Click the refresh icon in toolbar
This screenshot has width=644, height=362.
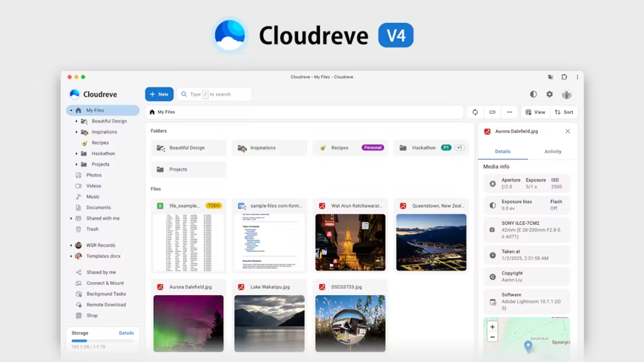475,112
